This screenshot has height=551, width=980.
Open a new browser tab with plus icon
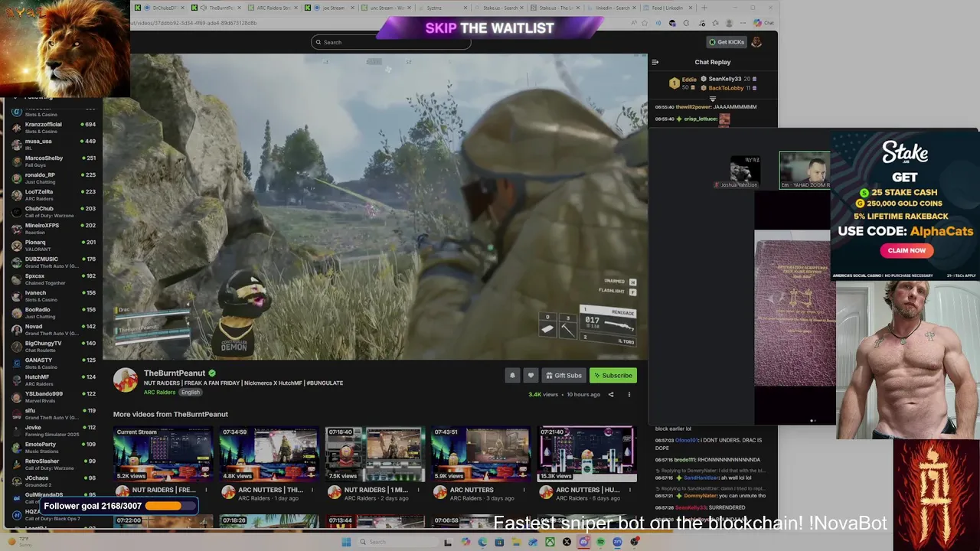(704, 8)
